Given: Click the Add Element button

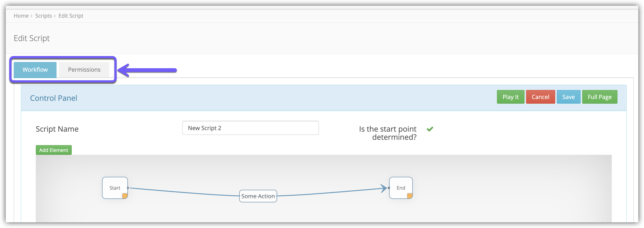Looking at the screenshot, I should (53, 150).
